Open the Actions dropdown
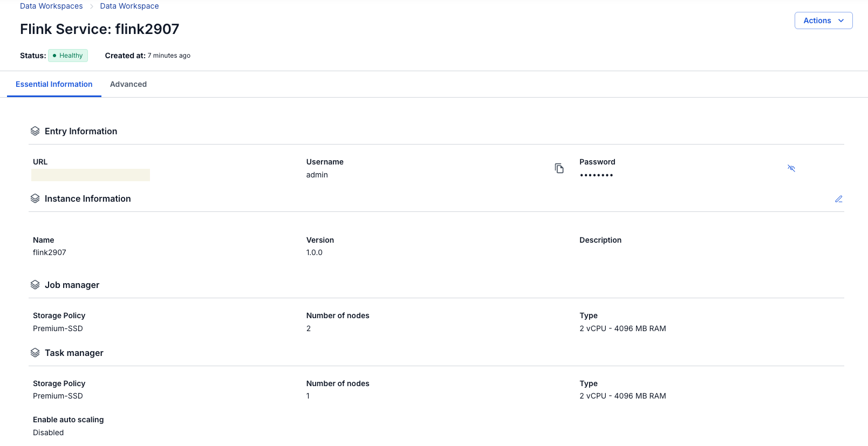This screenshot has height=446, width=868. tap(823, 20)
